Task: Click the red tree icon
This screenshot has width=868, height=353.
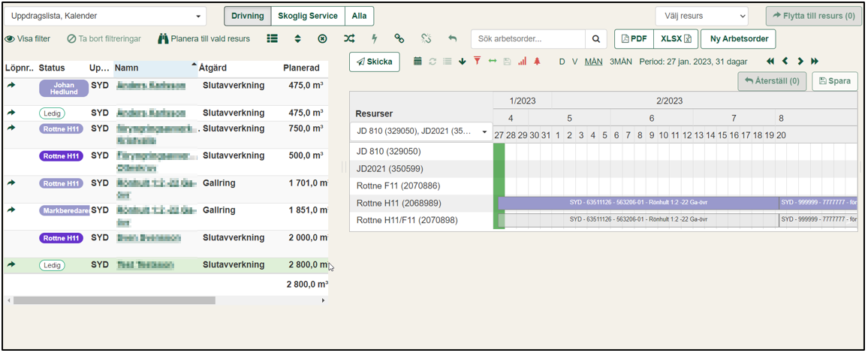Action: pos(537,62)
